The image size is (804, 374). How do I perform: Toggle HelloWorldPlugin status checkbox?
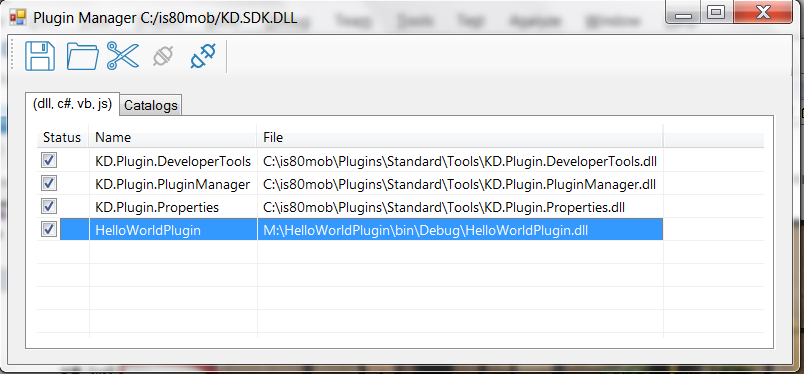click(x=49, y=229)
